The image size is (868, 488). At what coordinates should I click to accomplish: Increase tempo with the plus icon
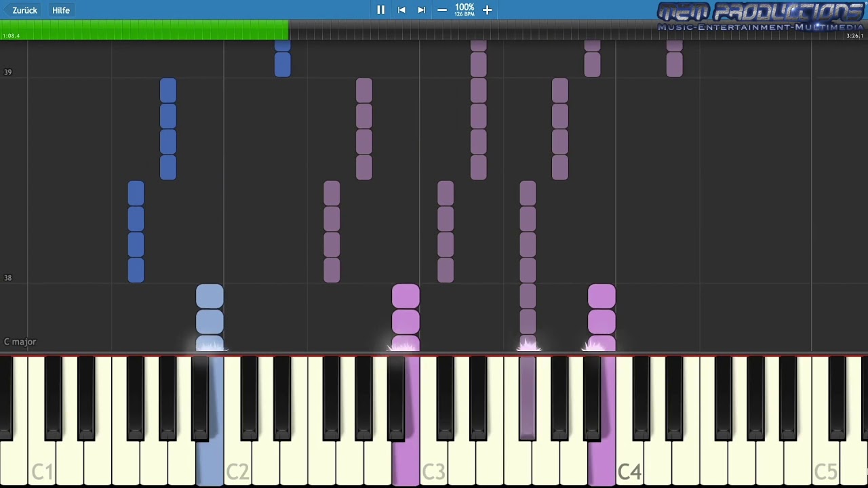[487, 9]
